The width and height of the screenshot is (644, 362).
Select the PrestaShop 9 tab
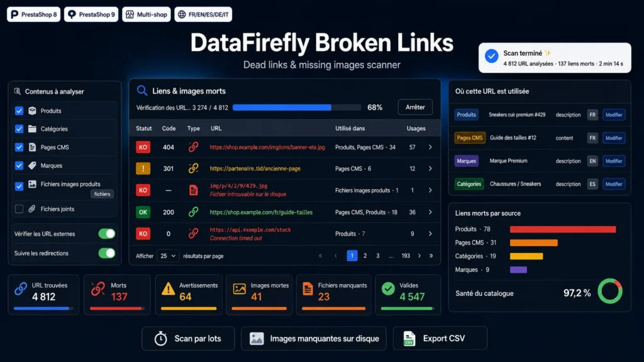click(x=91, y=14)
